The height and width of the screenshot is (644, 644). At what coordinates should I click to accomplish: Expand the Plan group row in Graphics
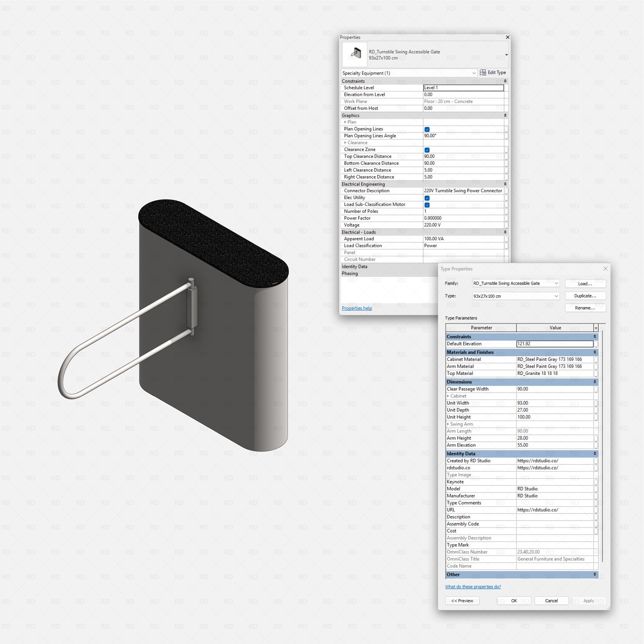pos(345,122)
